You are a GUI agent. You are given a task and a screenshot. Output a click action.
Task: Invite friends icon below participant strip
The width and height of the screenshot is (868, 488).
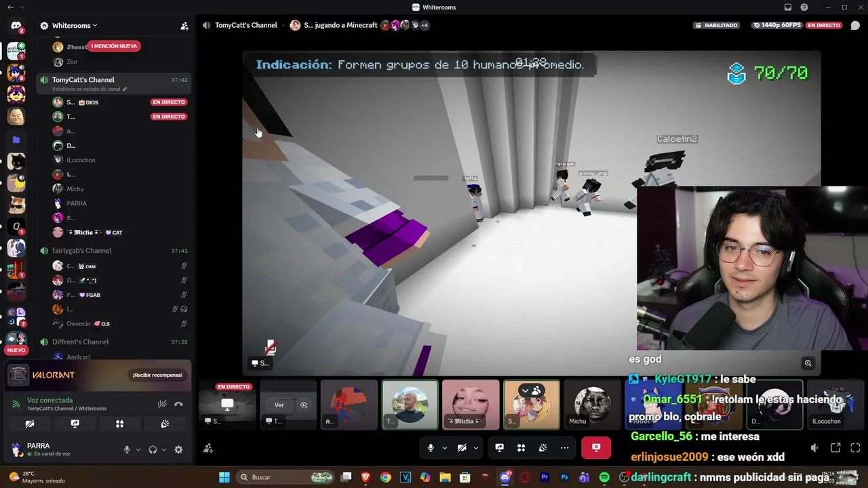coord(208,448)
